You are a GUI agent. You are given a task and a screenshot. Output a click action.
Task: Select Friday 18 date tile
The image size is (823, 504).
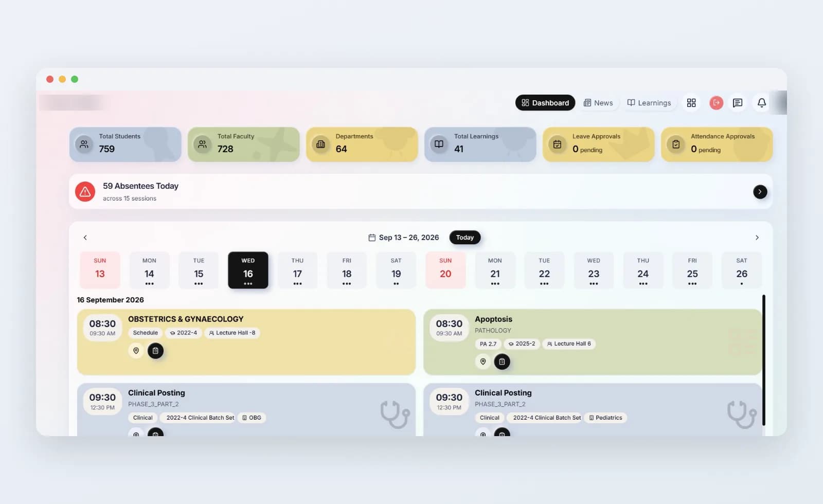(347, 270)
